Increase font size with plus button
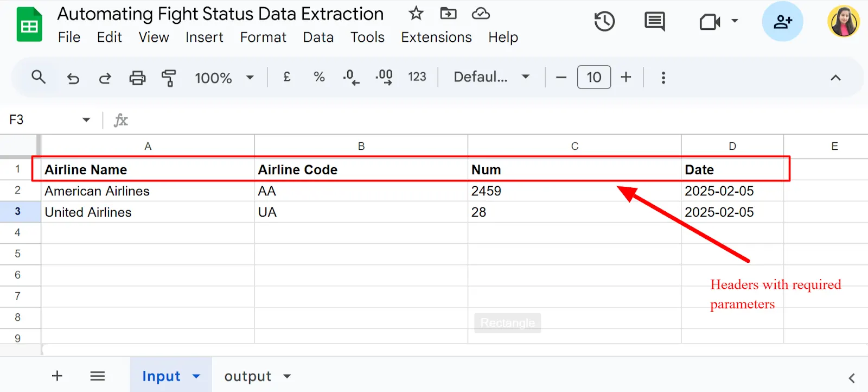 coord(626,77)
